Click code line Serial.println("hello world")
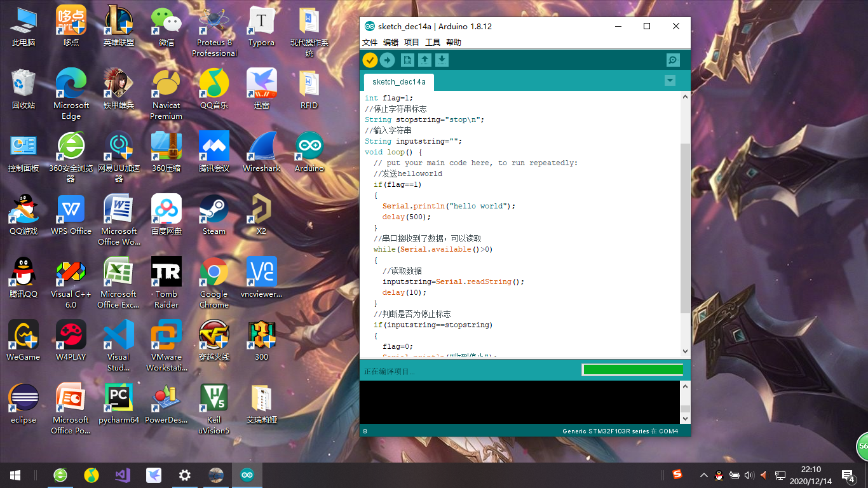Screen dimensions: 868x488 (449, 206)
